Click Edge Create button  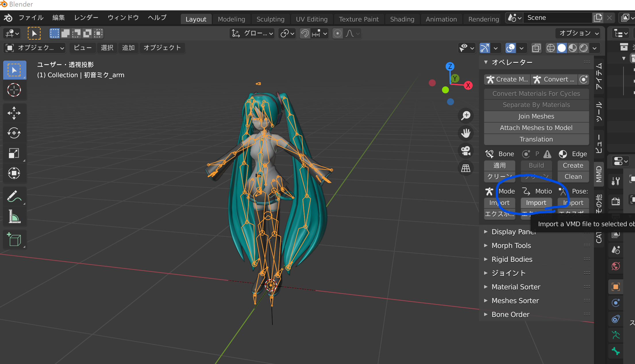pos(573,165)
